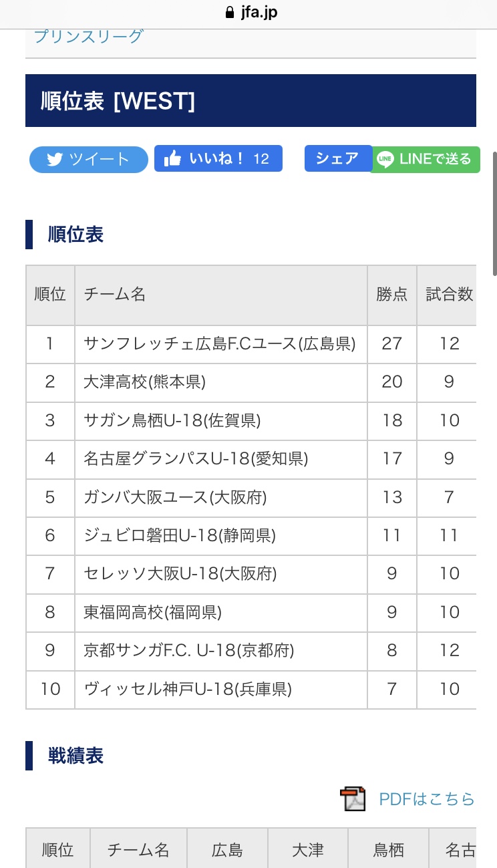Tap the LINE logo icon
This screenshot has height=868, width=497.
(385, 159)
